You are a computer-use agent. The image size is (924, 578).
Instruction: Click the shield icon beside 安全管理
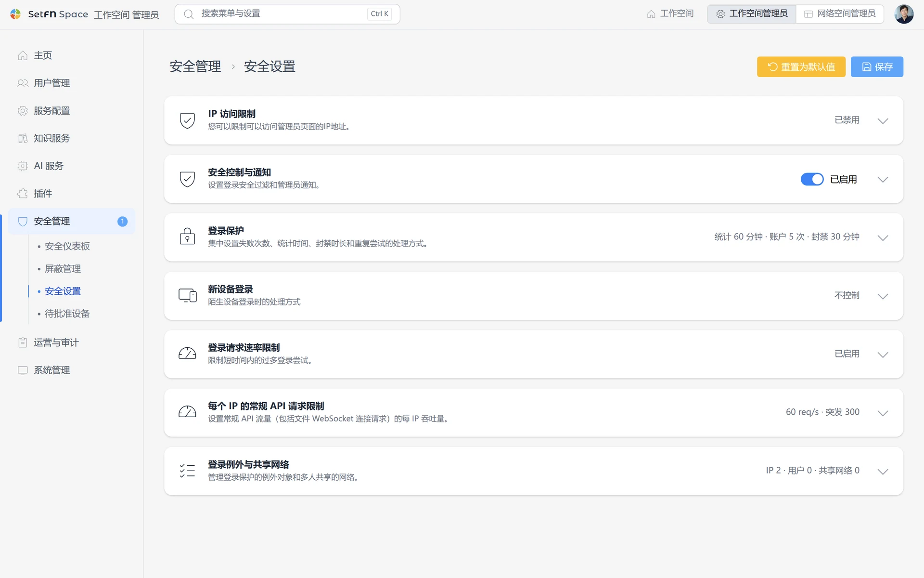click(23, 221)
